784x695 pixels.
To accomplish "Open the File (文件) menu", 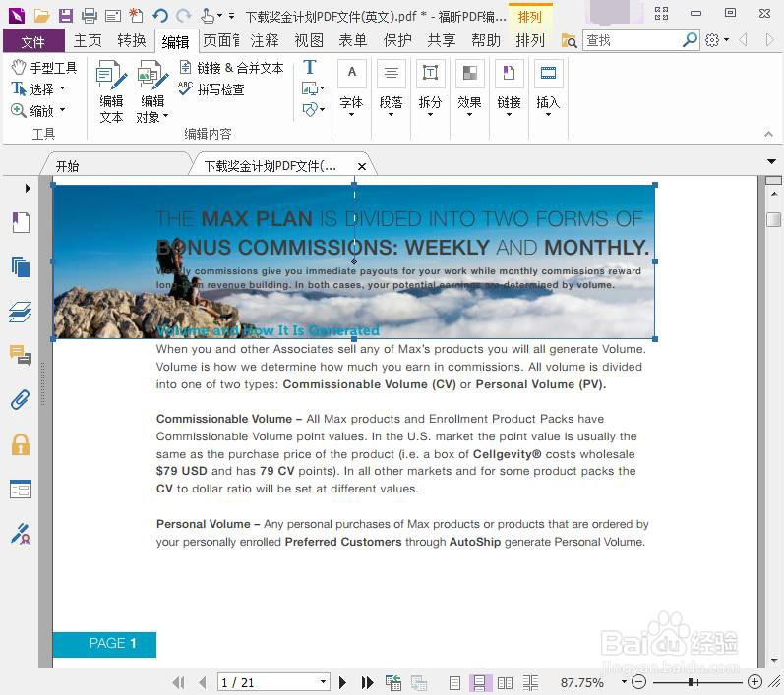I will click(33, 41).
